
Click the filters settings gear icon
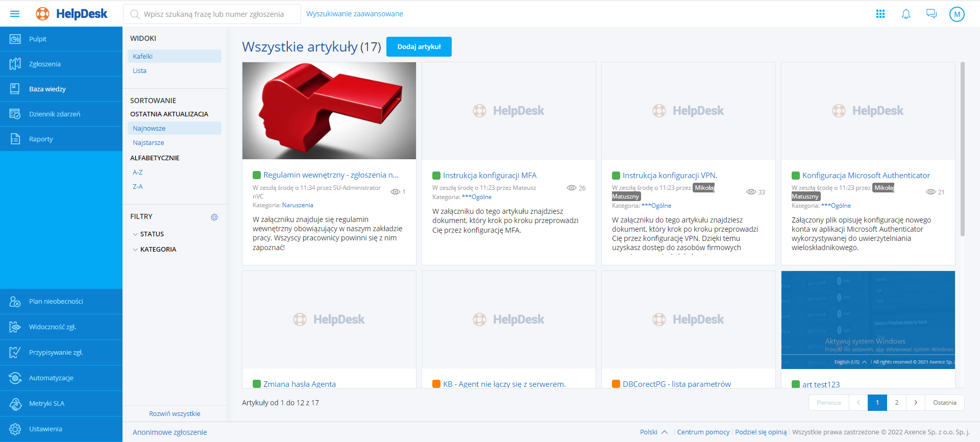click(x=214, y=217)
